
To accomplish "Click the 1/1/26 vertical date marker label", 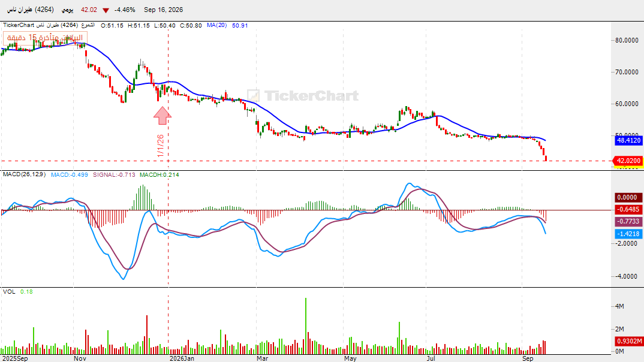I will (x=161, y=145).
